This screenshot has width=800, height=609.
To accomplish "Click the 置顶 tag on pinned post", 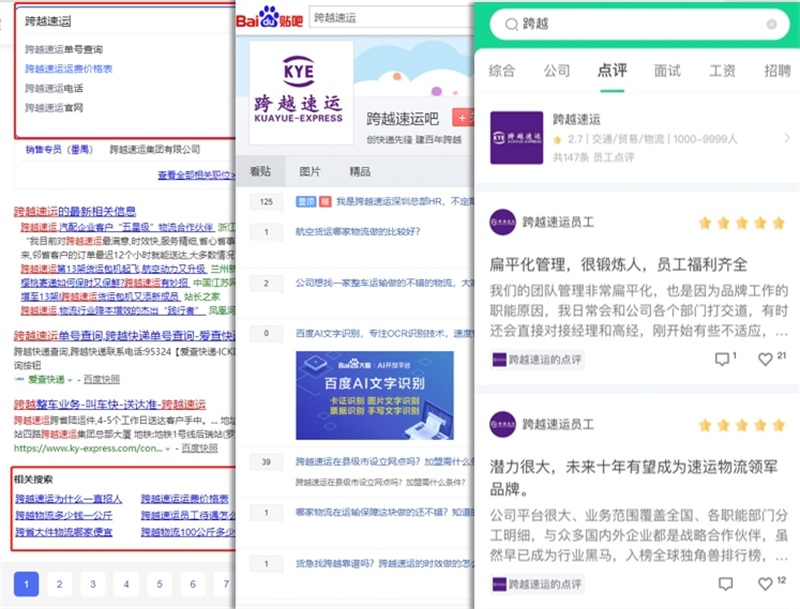I will click(x=306, y=201).
